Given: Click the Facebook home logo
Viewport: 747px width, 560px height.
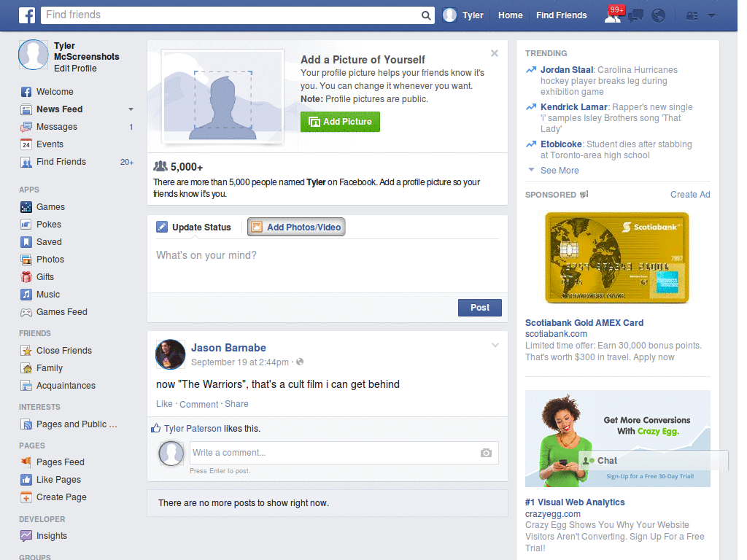Looking at the screenshot, I should [x=26, y=15].
